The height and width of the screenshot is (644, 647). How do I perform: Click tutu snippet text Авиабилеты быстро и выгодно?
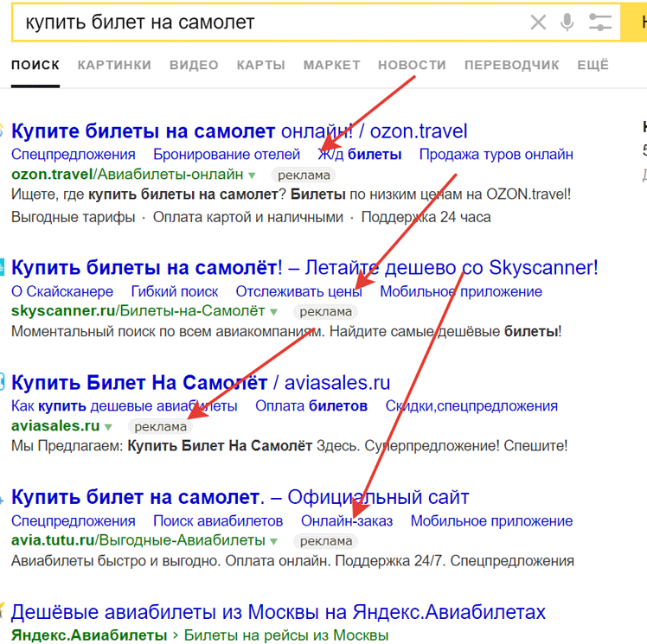(116, 561)
